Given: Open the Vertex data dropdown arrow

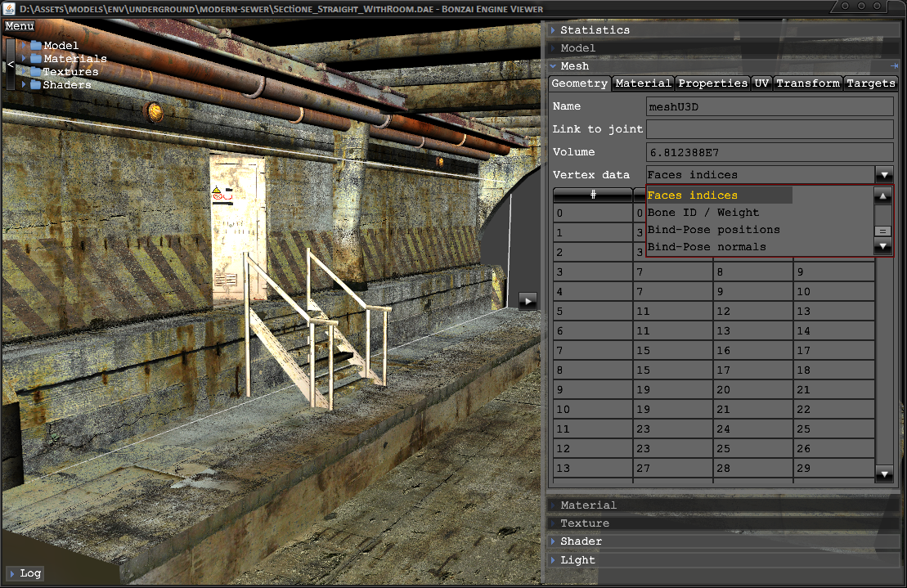Looking at the screenshot, I should point(884,175).
